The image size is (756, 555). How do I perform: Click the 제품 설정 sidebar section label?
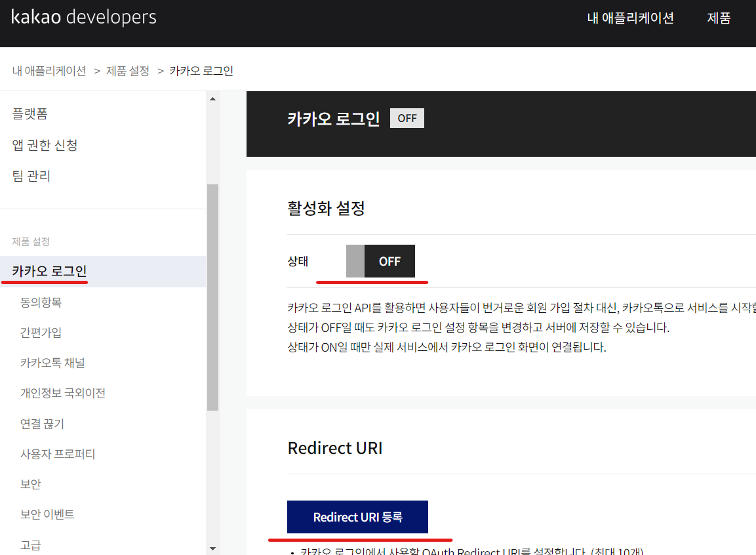pyautogui.click(x=31, y=241)
